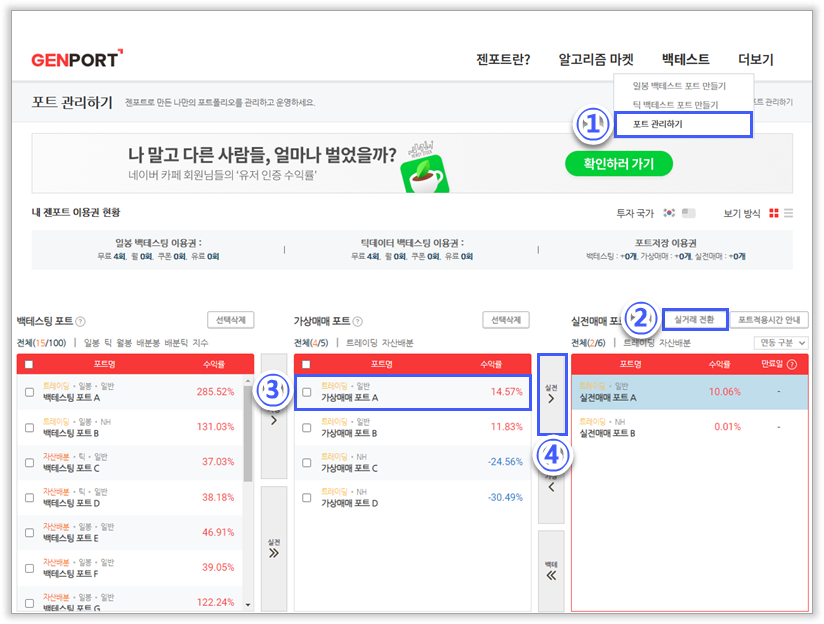Tick the checkbox for 가상매매 포트 C
This screenshot has height=624, width=824.
coord(306,462)
